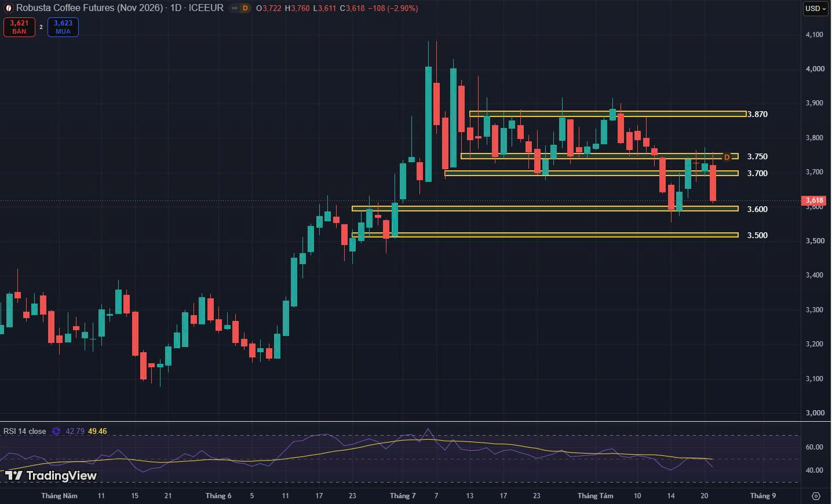Click the 3,000 price axis label
Screen dimensions: 832x504
click(815, 413)
